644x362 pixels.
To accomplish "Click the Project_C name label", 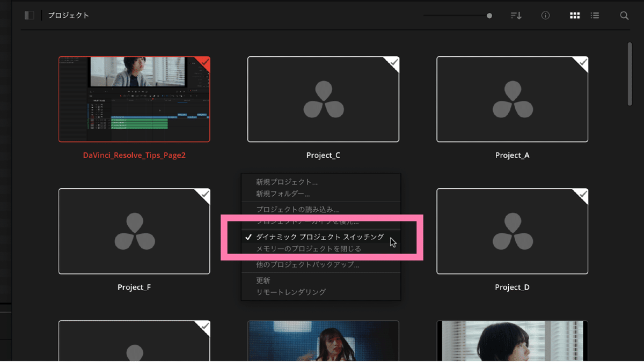I will coord(323,156).
